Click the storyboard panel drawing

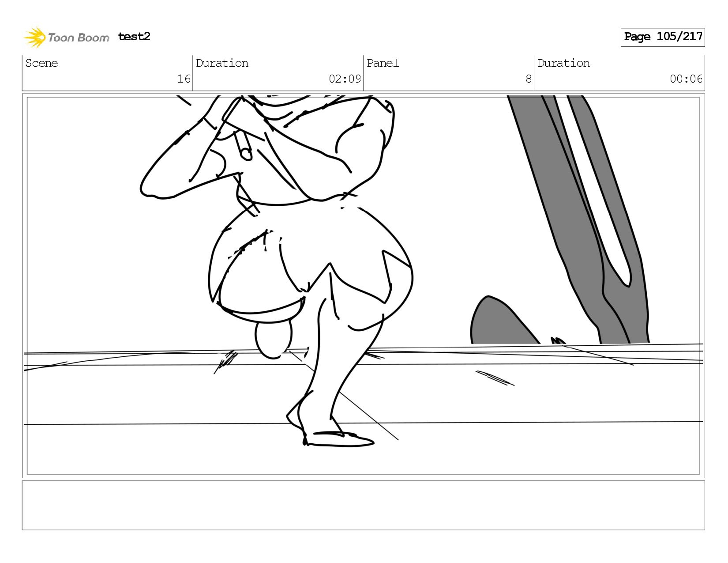(x=364, y=286)
